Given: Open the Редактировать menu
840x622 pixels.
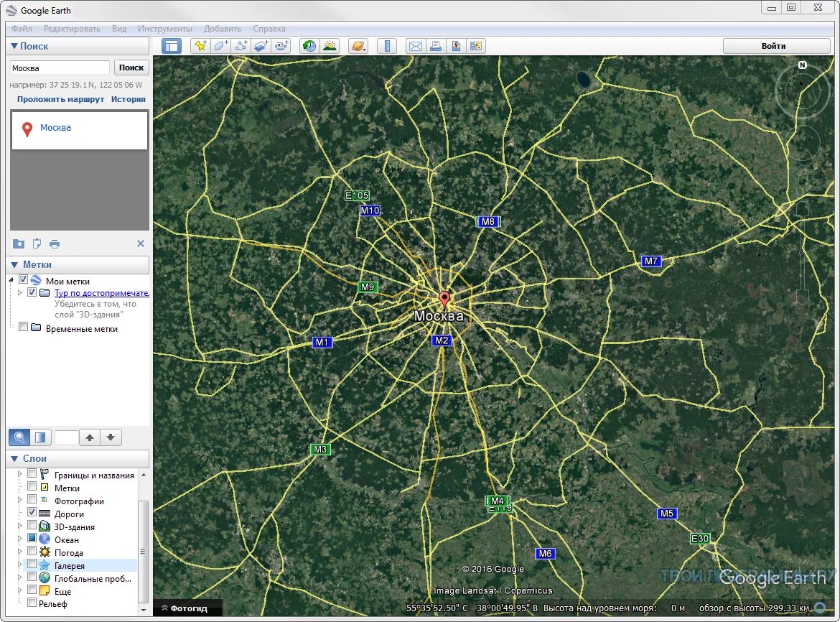Looking at the screenshot, I should point(72,29).
